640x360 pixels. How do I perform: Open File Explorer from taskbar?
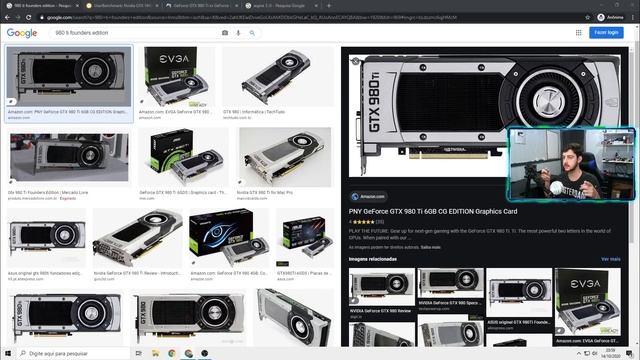(x=155, y=353)
